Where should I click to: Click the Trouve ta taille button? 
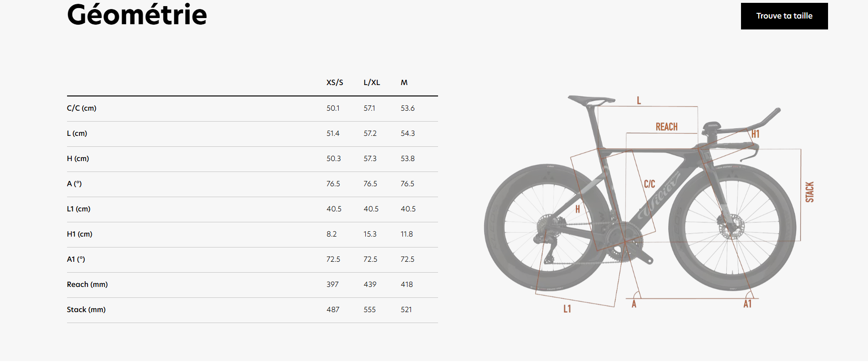coord(784,16)
